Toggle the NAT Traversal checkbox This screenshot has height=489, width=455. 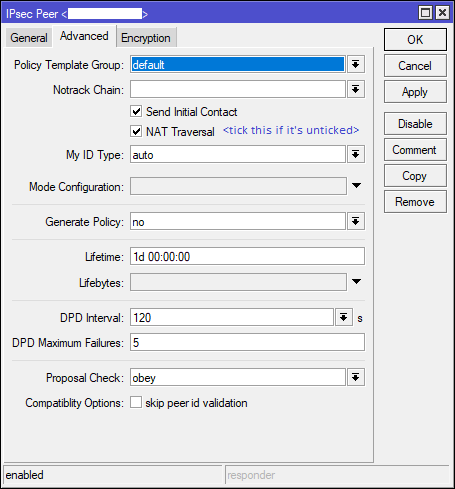click(136, 131)
